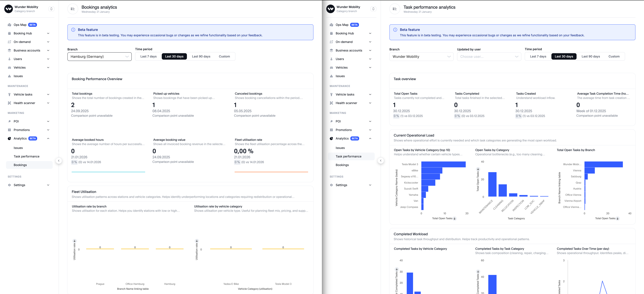Click the list icon beside Bookings analytics title
The image size is (644, 294).
(x=73, y=9)
